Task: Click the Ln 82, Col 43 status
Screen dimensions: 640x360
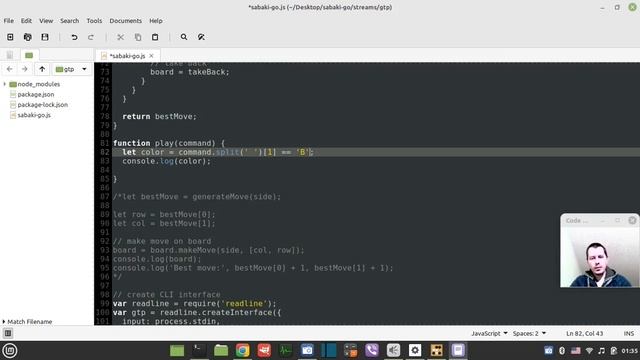Action: point(584,333)
